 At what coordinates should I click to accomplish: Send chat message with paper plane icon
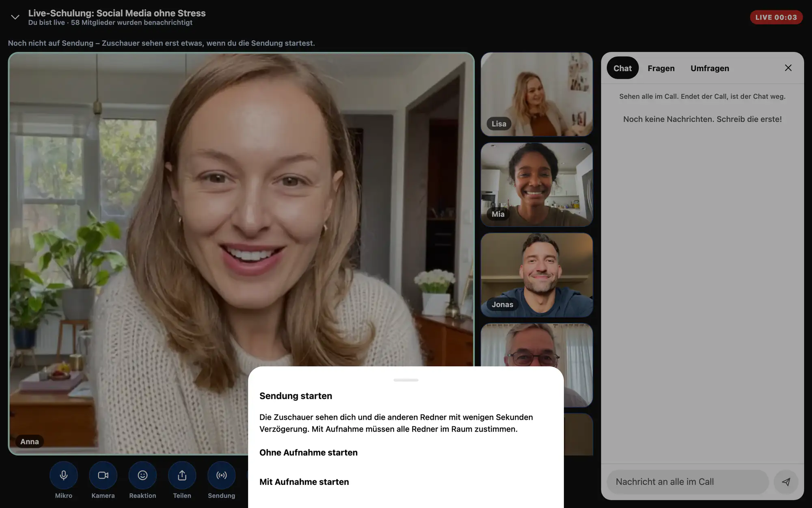coord(786,482)
